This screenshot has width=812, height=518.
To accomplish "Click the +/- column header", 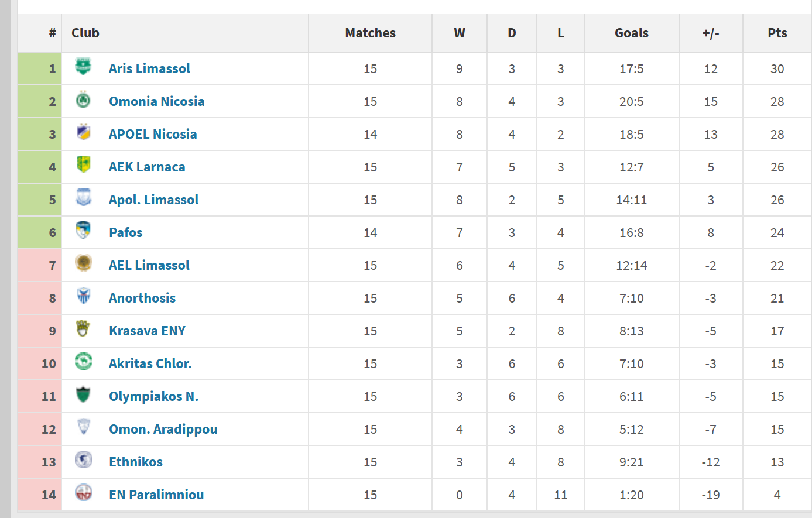I will pyautogui.click(x=710, y=33).
